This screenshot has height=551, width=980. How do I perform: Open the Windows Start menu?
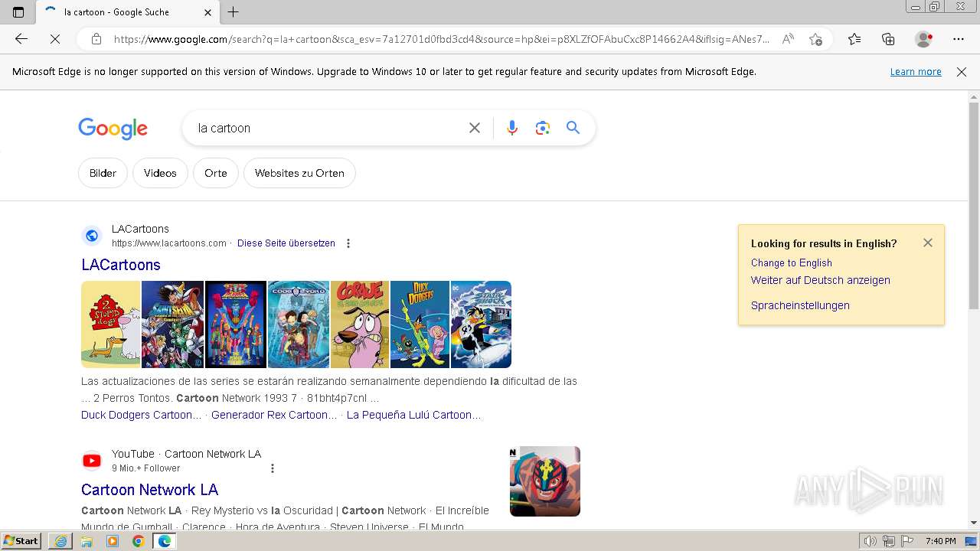tap(21, 541)
